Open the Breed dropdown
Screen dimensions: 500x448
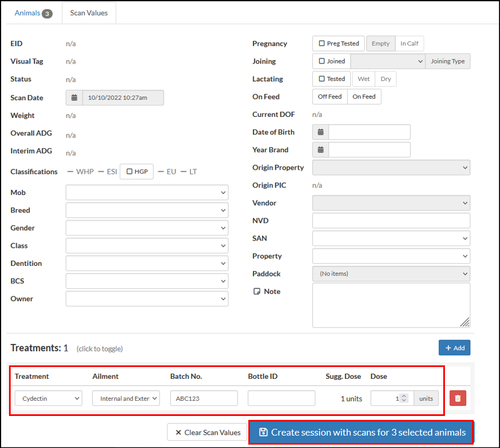(x=147, y=210)
